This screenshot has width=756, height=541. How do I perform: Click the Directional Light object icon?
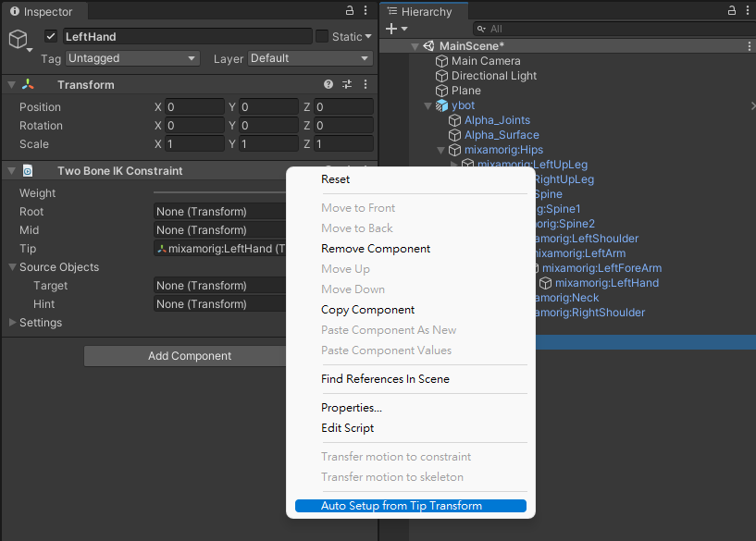point(441,76)
